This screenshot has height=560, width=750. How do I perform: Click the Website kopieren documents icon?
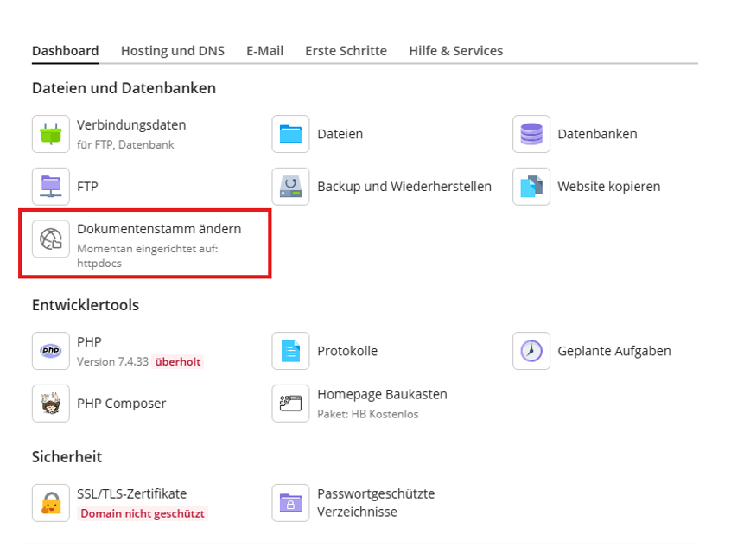(531, 187)
